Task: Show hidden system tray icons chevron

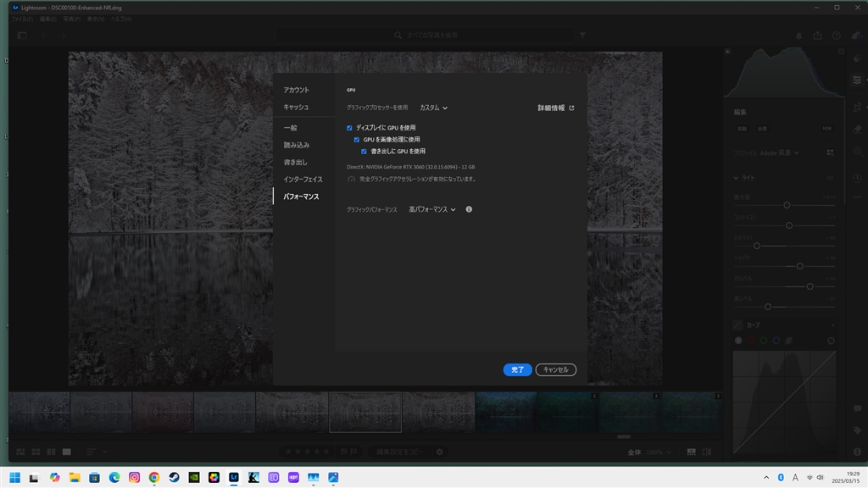Action: [766, 478]
